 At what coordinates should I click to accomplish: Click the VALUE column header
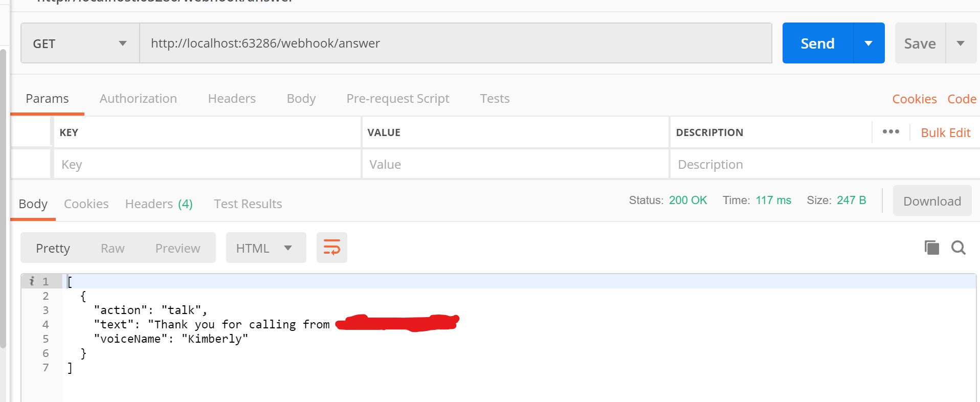pyautogui.click(x=384, y=132)
